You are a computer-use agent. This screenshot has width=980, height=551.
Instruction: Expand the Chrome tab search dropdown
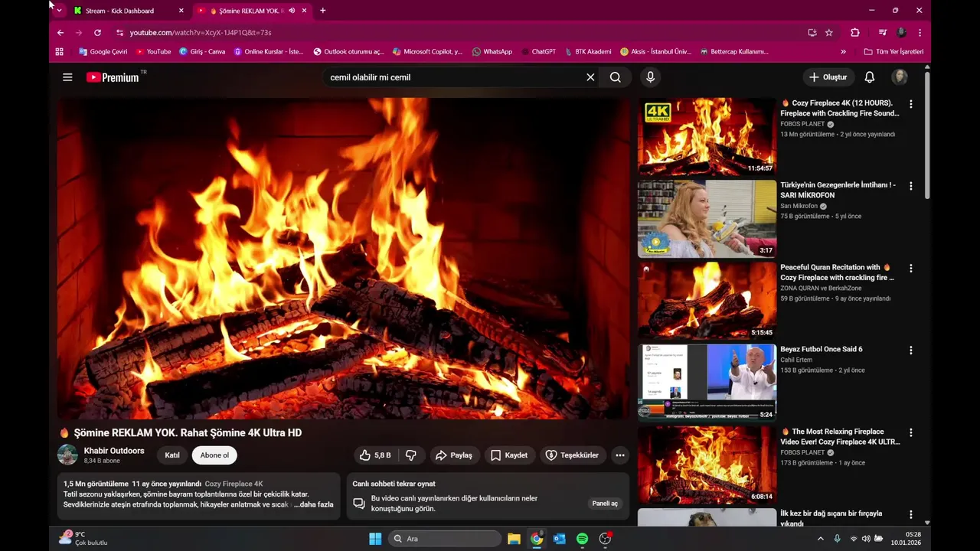tap(59, 11)
